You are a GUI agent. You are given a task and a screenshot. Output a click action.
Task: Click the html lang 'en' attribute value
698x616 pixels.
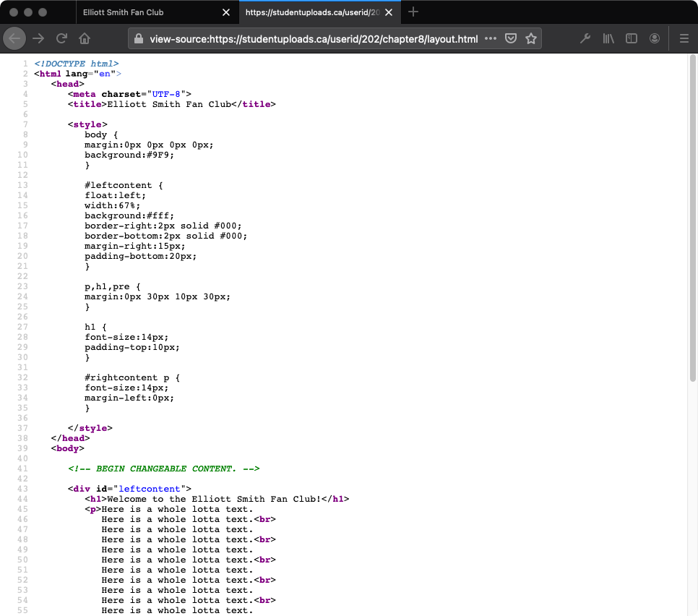click(x=105, y=74)
